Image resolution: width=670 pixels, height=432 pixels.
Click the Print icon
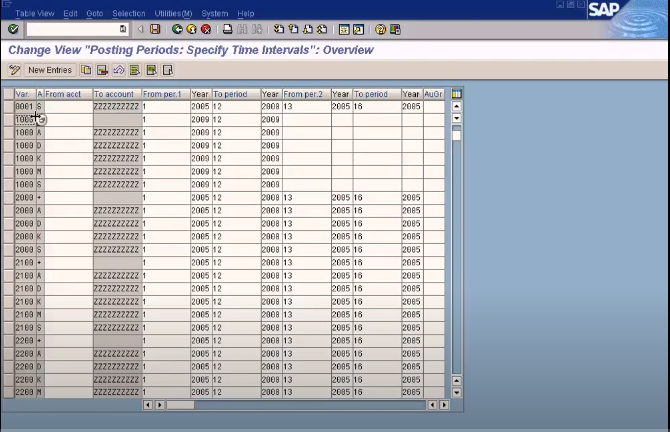tap(228, 29)
